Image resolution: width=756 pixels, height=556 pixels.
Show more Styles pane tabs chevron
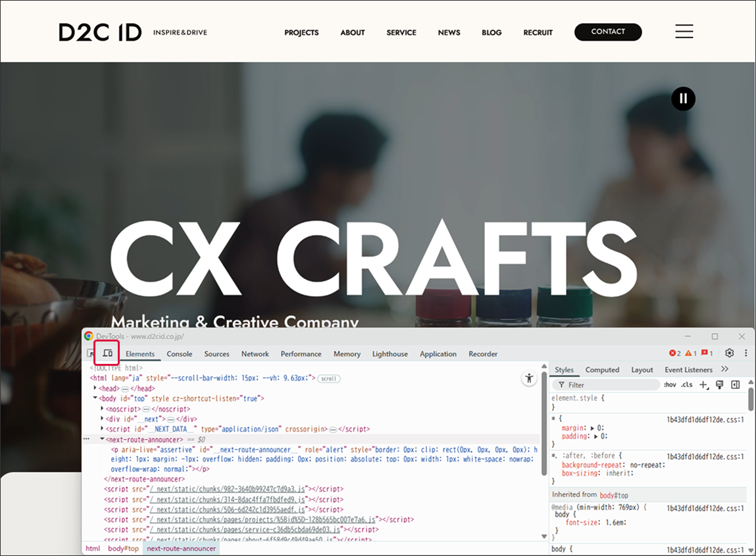[724, 369]
